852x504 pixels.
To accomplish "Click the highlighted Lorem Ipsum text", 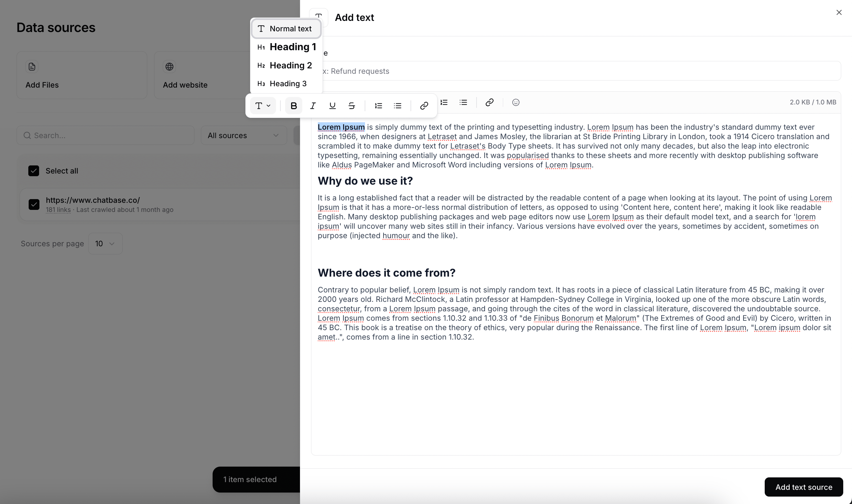I will pos(341,127).
